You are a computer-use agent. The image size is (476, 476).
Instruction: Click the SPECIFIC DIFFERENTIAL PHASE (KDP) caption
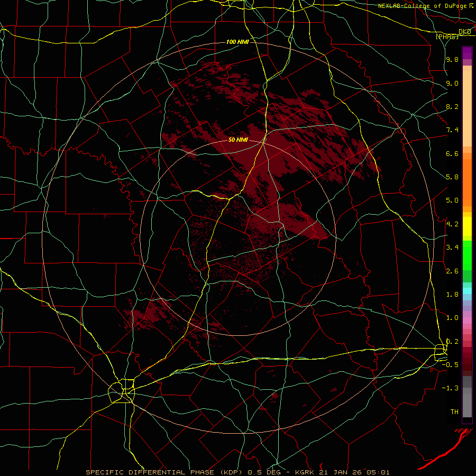click(164, 472)
